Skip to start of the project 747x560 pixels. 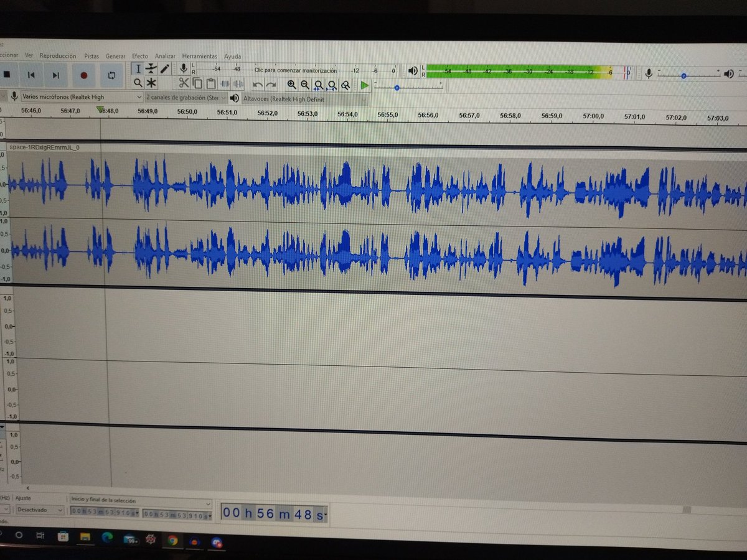click(x=31, y=75)
